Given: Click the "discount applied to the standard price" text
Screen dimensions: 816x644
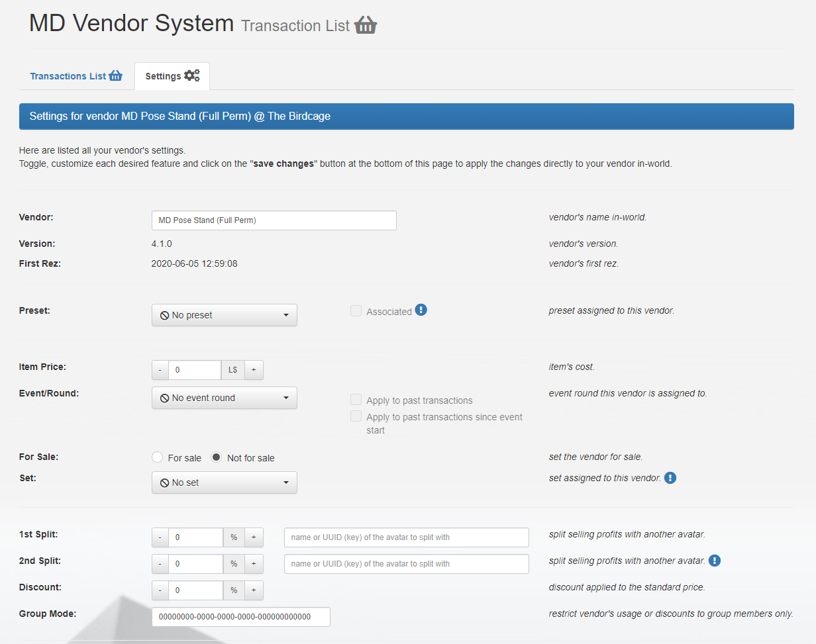Looking at the screenshot, I should pyautogui.click(x=627, y=587).
